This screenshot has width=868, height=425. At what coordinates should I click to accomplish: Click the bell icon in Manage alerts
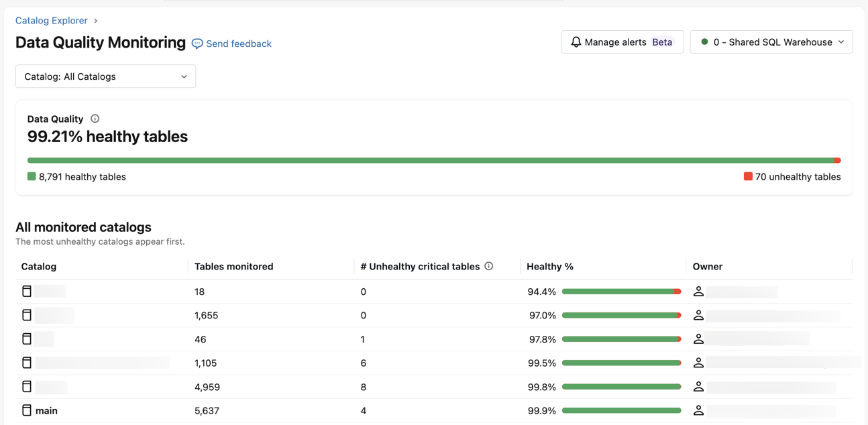click(x=576, y=42)
